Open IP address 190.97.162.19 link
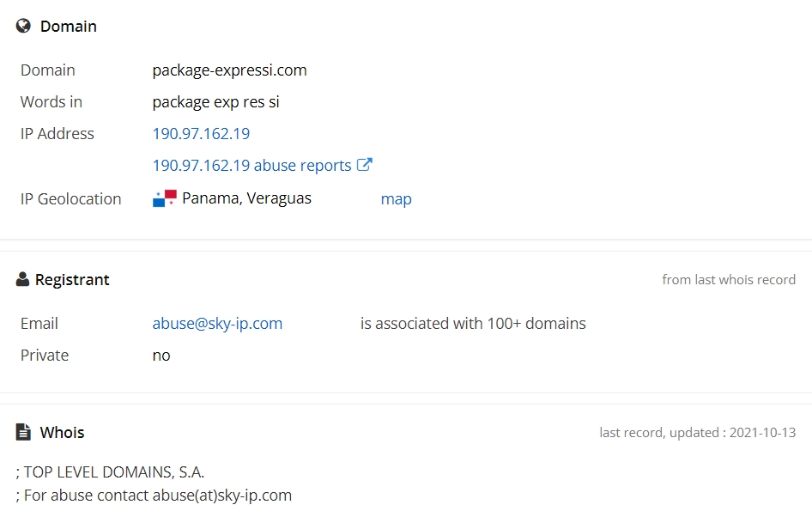The height and width of the screenshot is (511, 812). (201, 134)
